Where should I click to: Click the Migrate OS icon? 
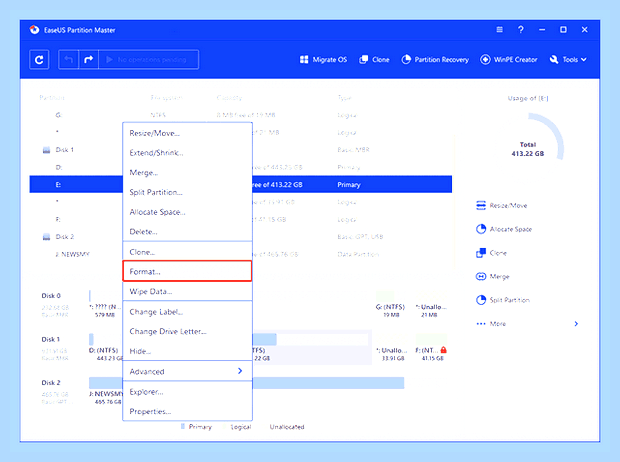point(304,60)
